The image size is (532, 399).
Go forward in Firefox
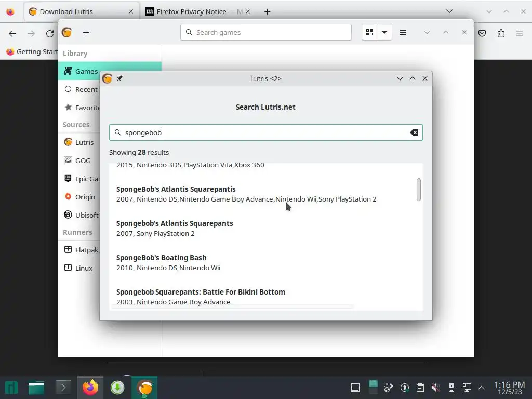pyautogui.click(x=31, y=33)
